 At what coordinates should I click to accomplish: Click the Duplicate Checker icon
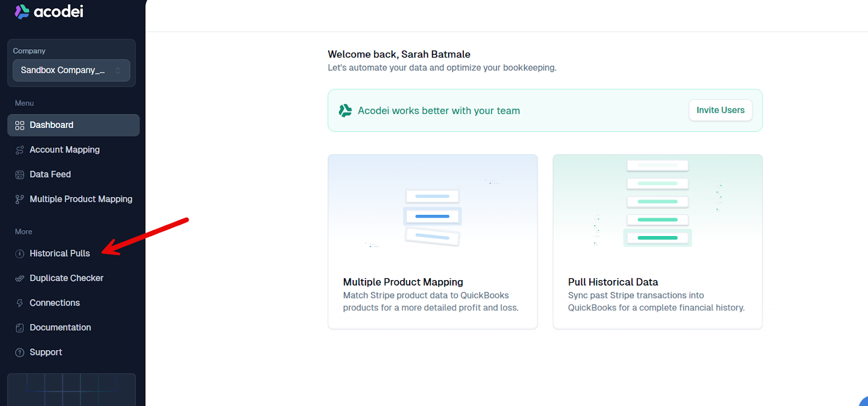coord(20,278)
